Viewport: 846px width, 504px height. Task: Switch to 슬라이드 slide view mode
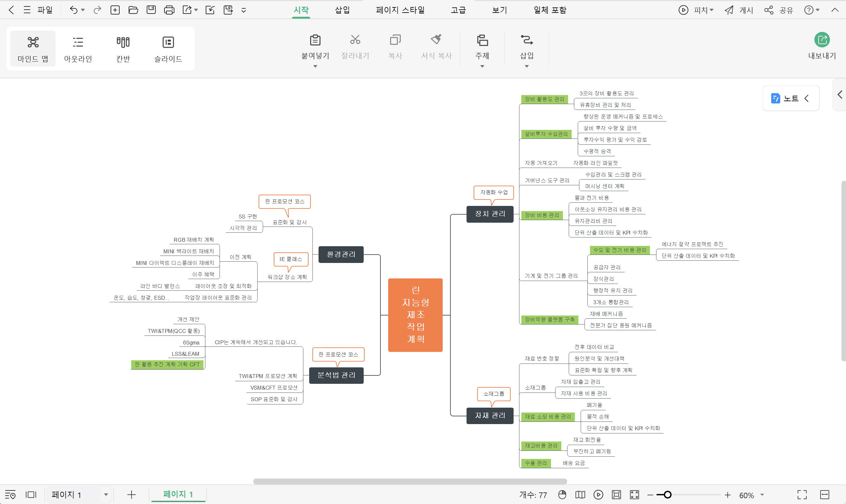pyautogui.click(x=168, y=49)
